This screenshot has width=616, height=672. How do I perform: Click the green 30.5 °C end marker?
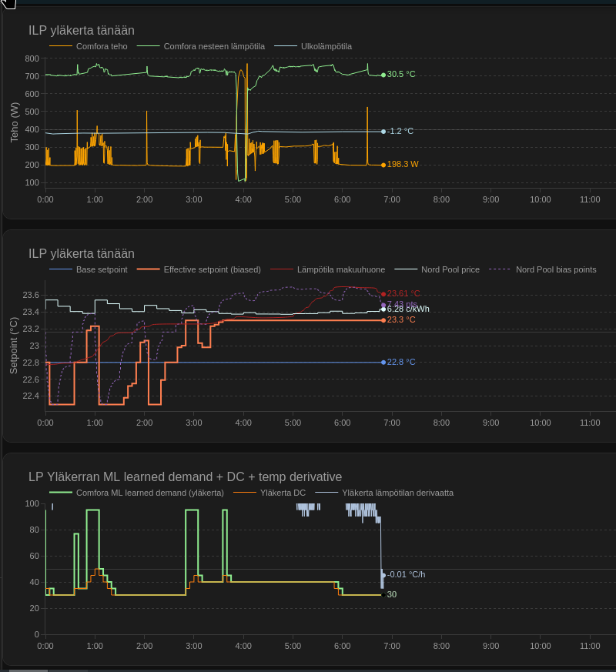coord(383,75)
